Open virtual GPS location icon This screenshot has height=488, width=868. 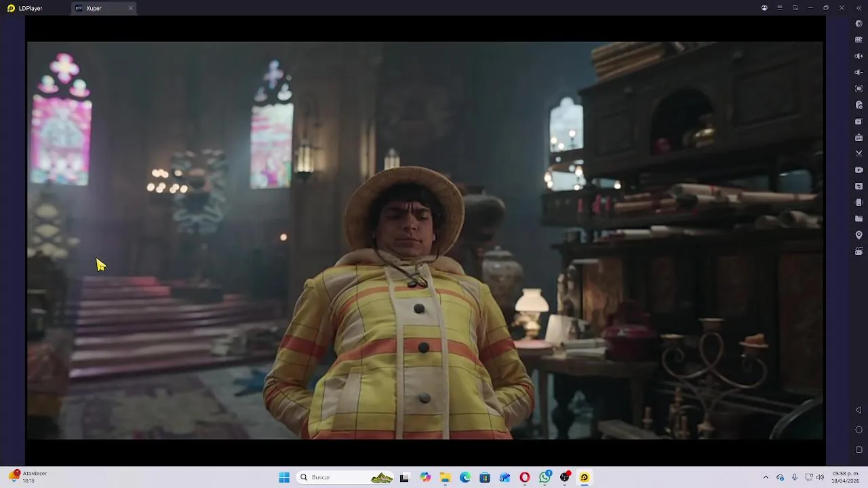coord(859,235)
